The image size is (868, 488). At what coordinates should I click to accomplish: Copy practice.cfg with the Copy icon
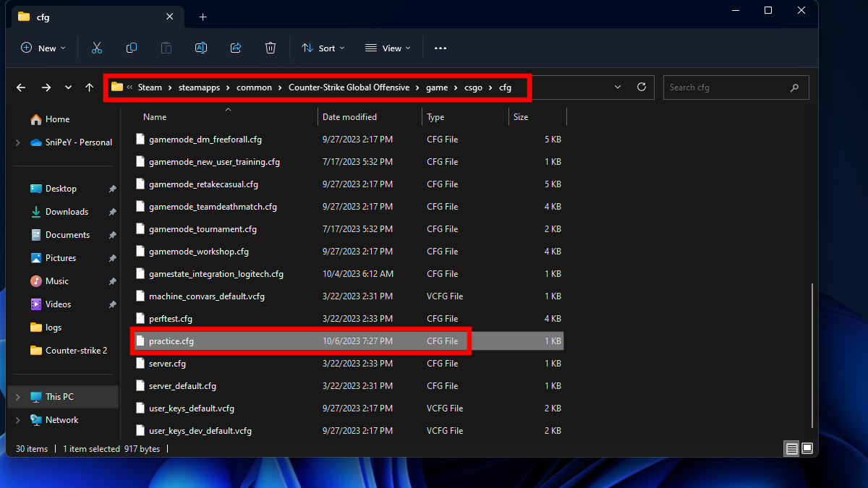(x=131, y=48)
